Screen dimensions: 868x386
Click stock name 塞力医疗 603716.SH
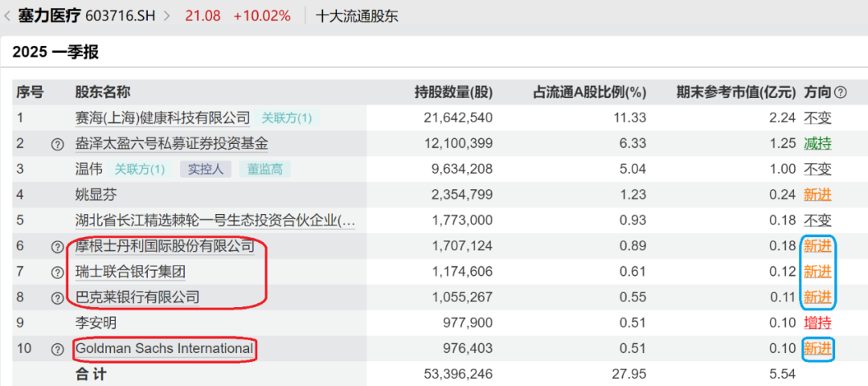(x=88, y=16)
